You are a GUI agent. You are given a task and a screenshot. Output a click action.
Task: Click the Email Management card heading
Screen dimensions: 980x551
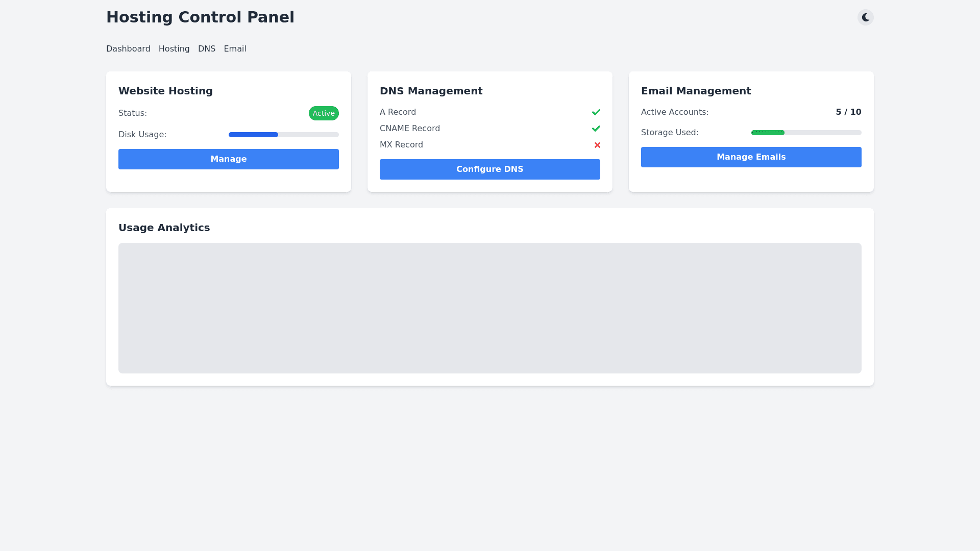pyautogui.click(x=696, y=91)
